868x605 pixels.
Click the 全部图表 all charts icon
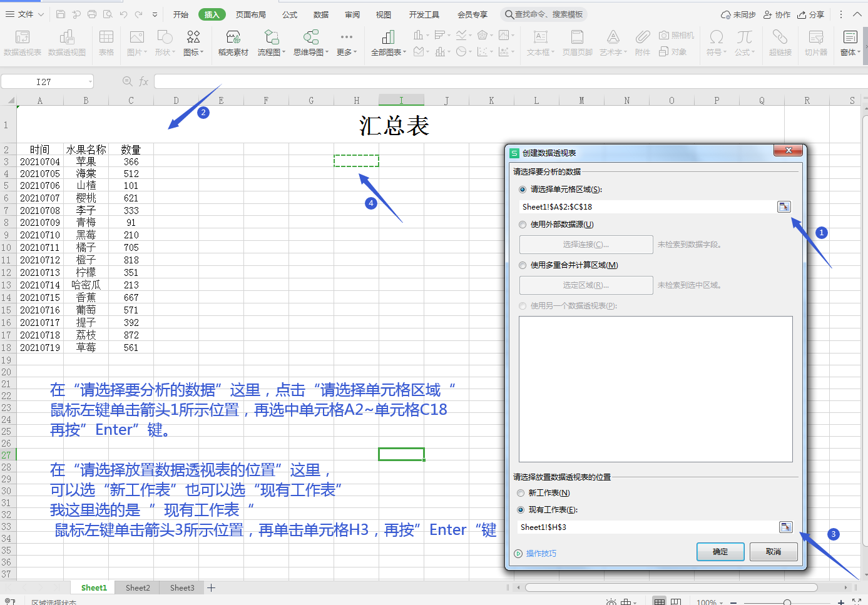pos(388,43)
